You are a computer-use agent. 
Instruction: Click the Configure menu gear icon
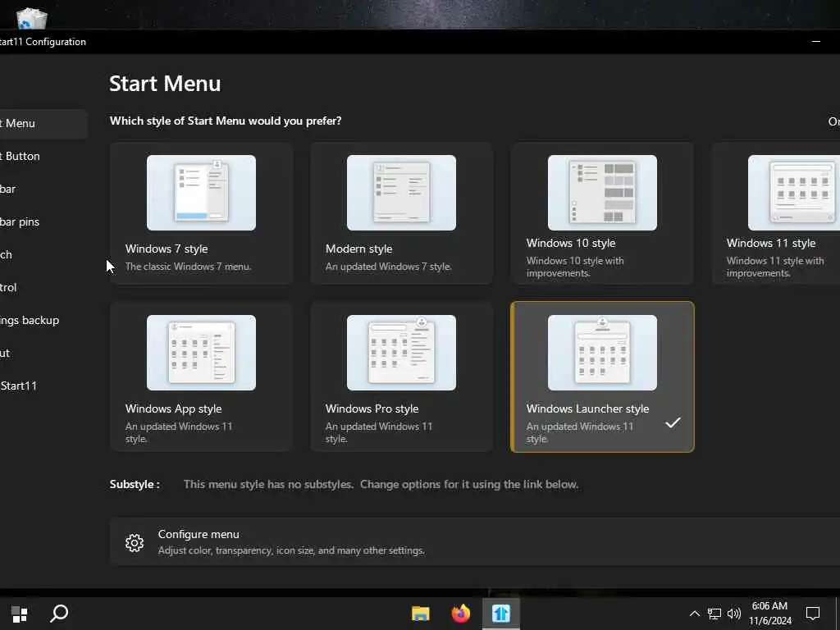(x=135, y=543)
